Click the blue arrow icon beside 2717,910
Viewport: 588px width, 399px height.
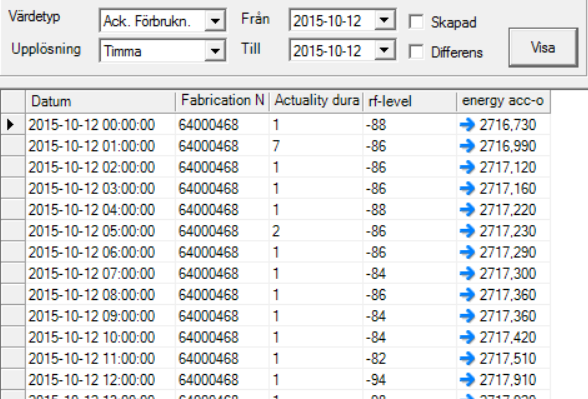(x=467, y=380)
